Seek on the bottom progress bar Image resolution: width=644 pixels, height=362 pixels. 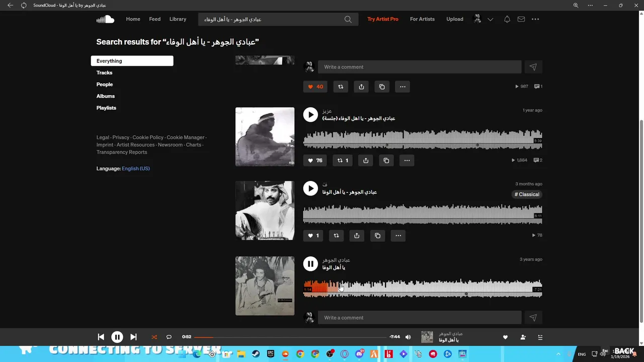(290, 337)
